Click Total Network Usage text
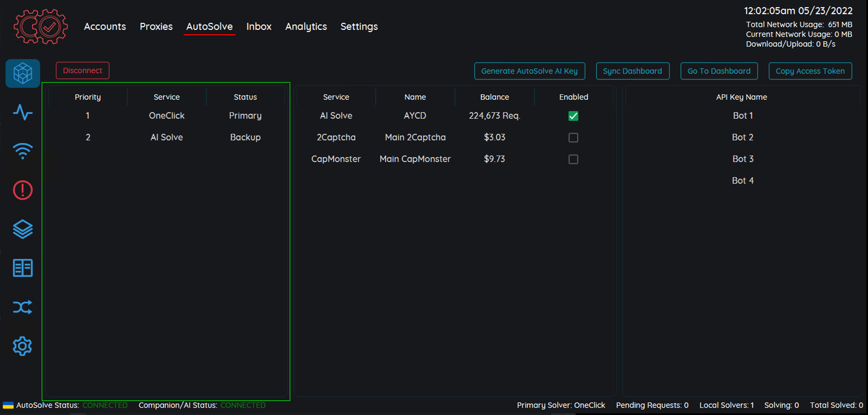The height and width of the screenshot is (415, 868). (x=799, y=25)
